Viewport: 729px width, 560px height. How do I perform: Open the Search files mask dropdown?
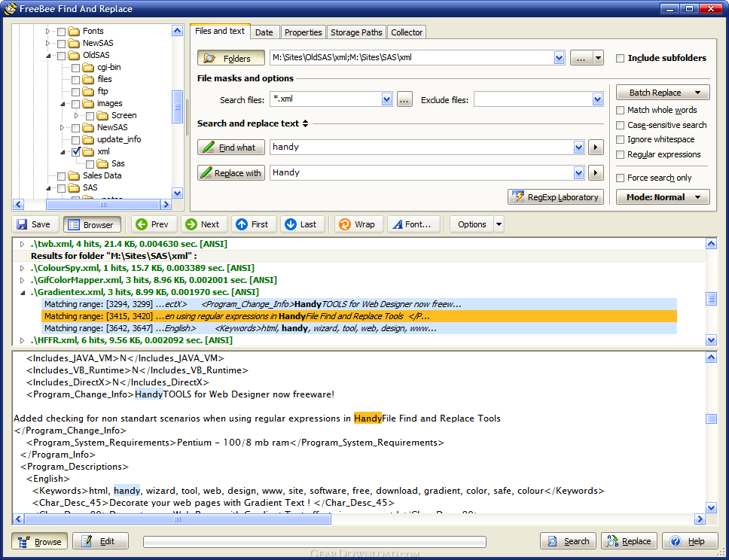click(387, 99)
